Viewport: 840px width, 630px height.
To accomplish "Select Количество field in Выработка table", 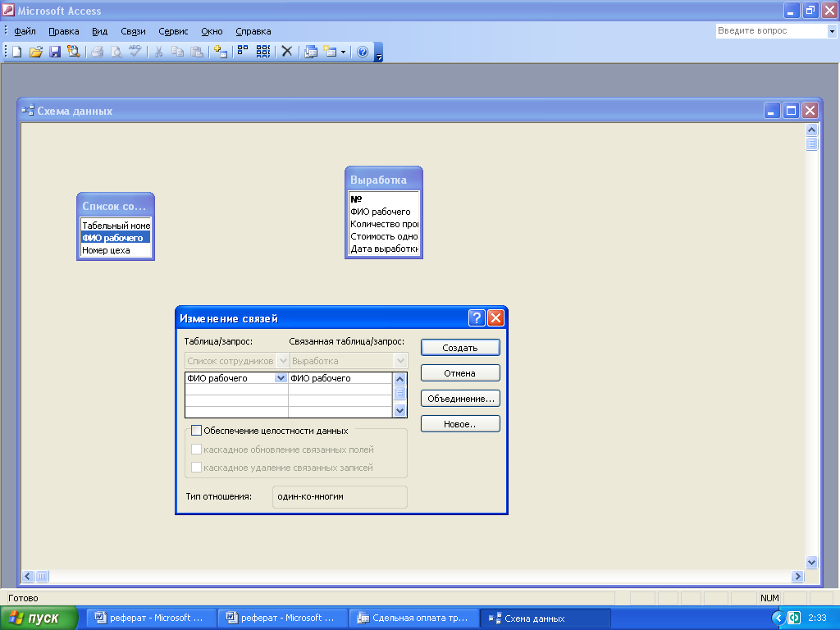I will coord(384,224).
